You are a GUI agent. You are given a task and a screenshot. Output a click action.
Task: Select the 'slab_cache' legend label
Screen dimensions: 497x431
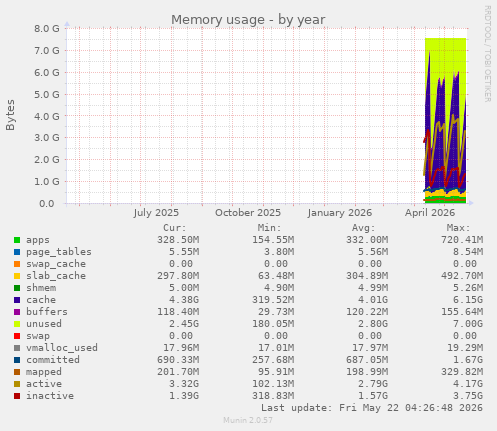(56, 276)
